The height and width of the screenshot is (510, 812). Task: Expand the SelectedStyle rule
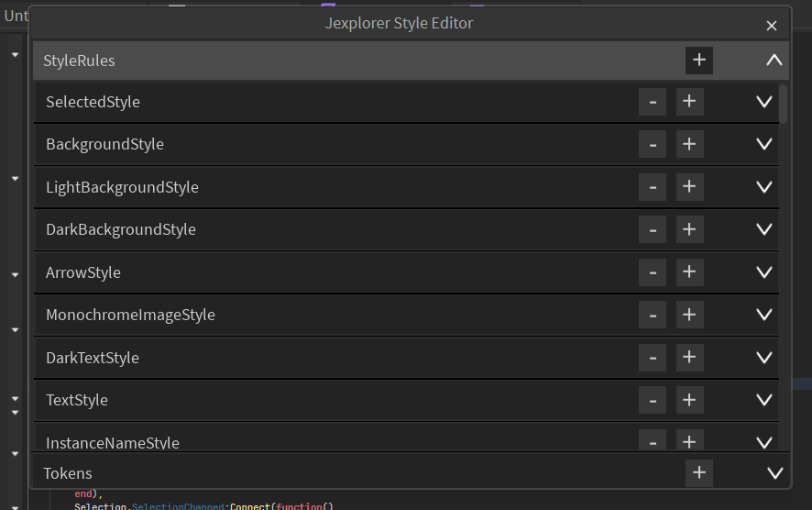(764, 102)
